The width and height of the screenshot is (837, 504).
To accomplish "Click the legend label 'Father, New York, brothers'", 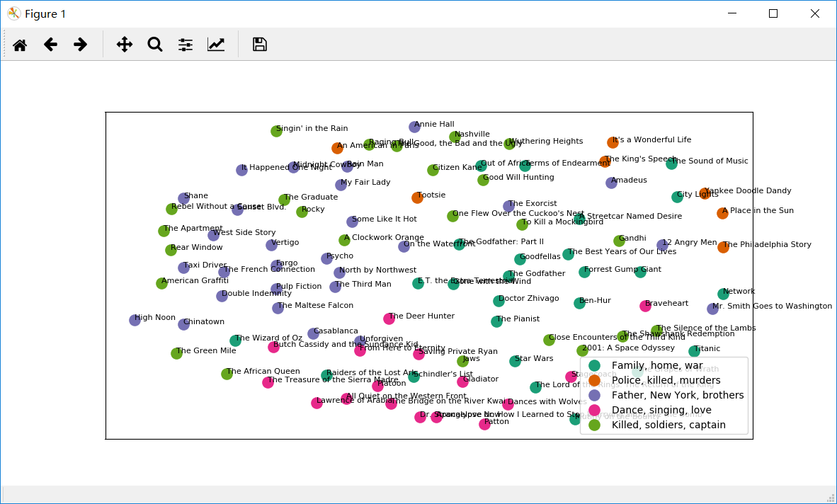I will tap(678, 395).
